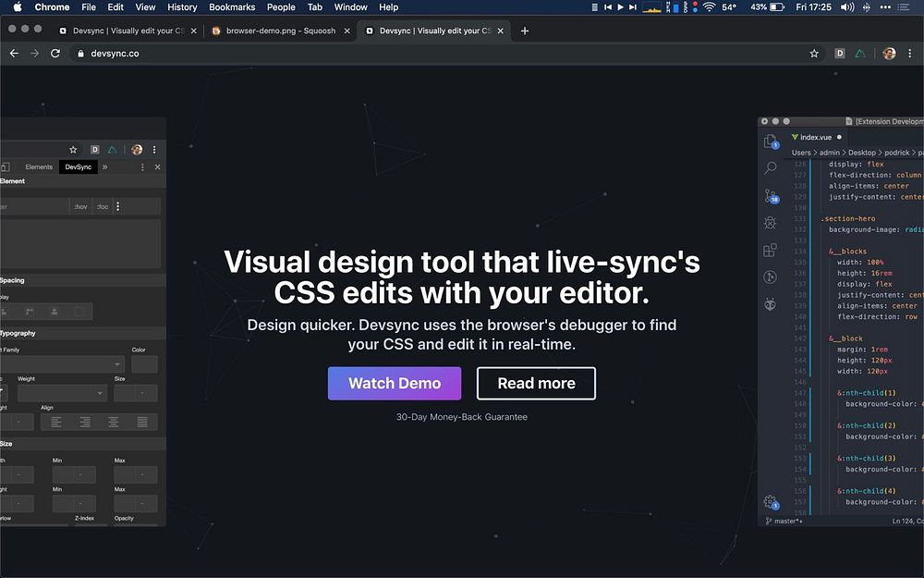The width and height of the screenshot is (924, 578).
Task: Click the star icon in the mockup browser
Action: click(x=73, y=150)
